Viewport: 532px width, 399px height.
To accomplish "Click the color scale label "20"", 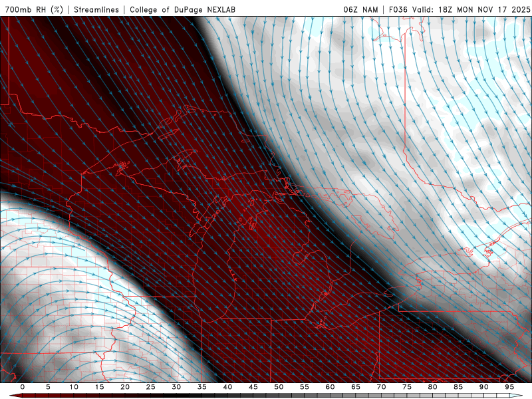I will (125, 387).
